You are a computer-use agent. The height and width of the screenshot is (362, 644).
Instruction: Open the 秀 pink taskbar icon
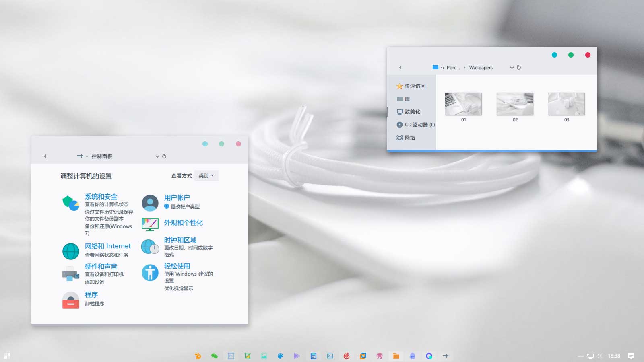(x=379, y=356)
